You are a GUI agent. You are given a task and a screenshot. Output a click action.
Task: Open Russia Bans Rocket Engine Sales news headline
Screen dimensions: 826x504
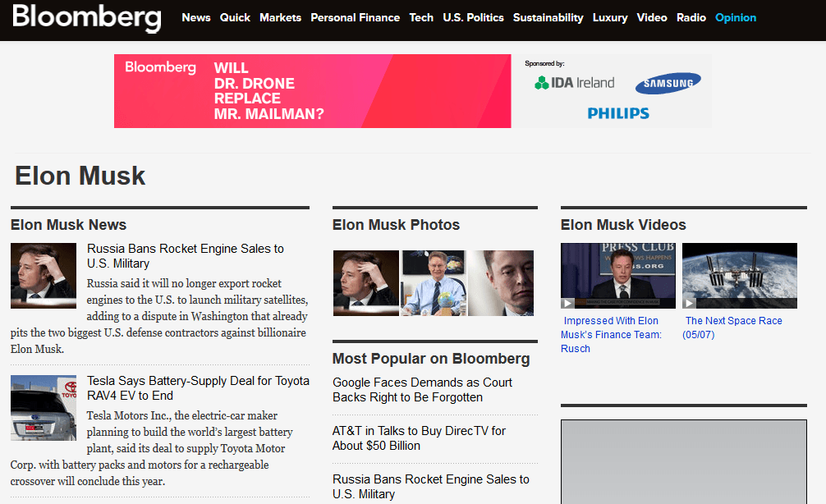coord(186,256)
